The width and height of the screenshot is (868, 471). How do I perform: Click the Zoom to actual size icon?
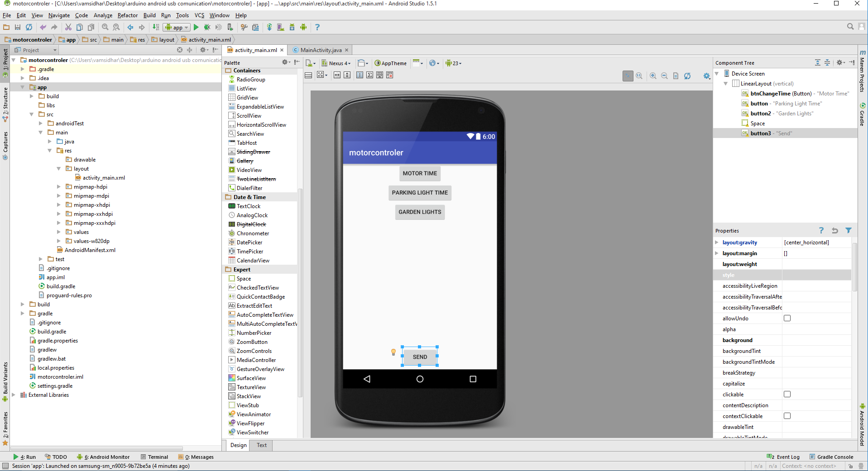tap(639, 76)
